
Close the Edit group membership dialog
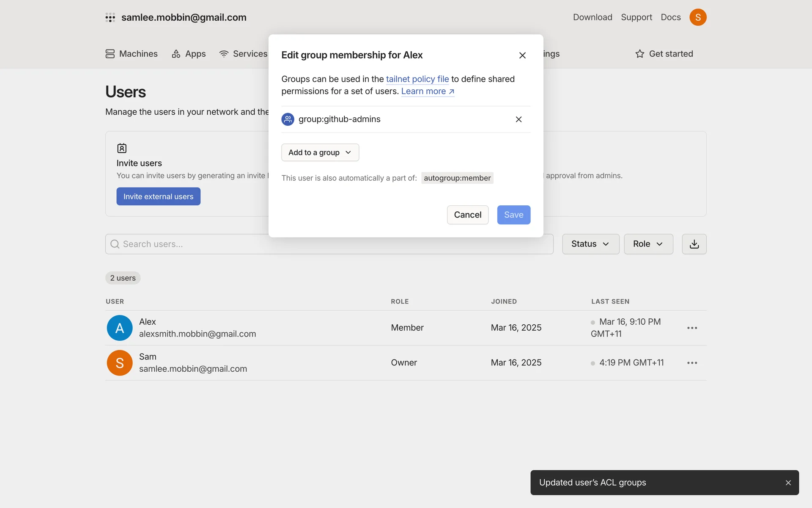522,55
